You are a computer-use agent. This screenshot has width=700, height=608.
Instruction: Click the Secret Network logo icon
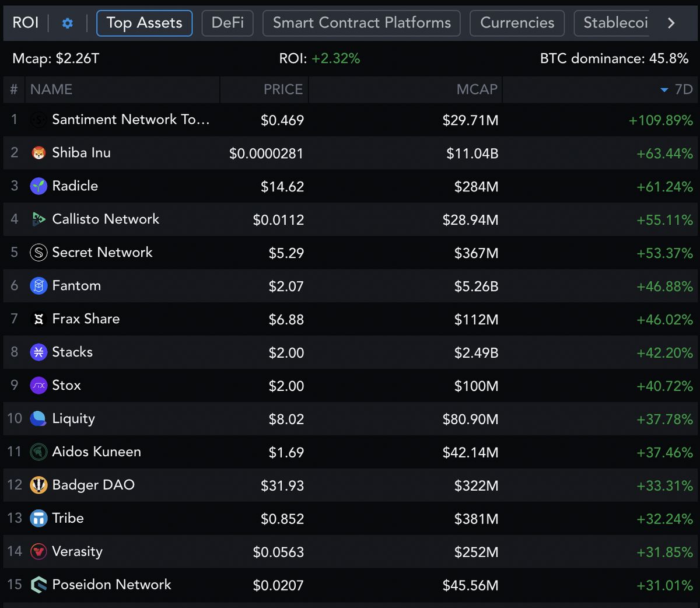pyautogui.click(x=38, y=253)
